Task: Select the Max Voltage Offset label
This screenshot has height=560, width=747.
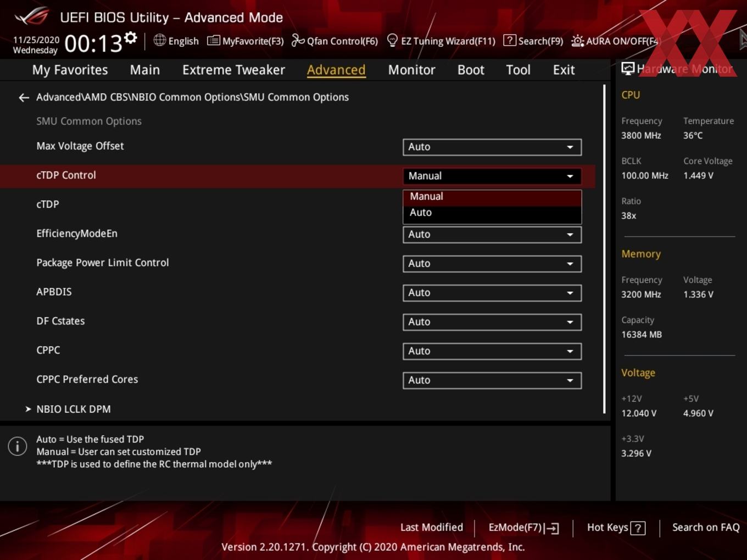Action: [80, 146]
